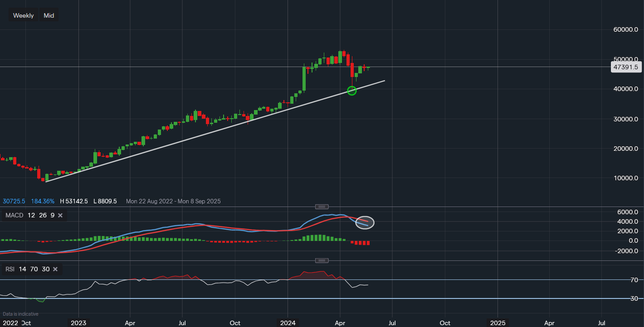Select the RSI panel title
The width and height of the screenshot is (644, 327).
coord(9,269)
